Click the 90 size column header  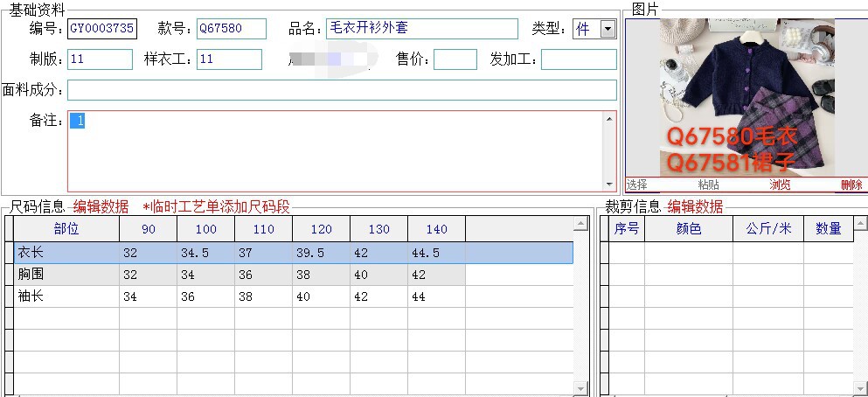[149, 229]
